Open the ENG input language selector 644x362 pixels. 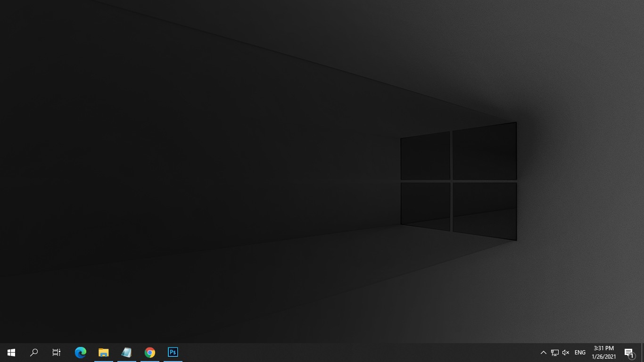[x=580, y=353]
